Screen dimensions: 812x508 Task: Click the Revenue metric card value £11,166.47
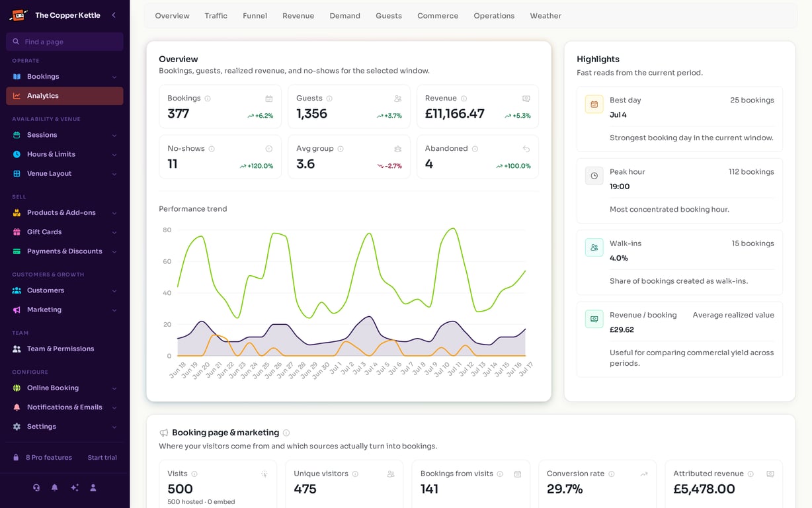(455, 114)
